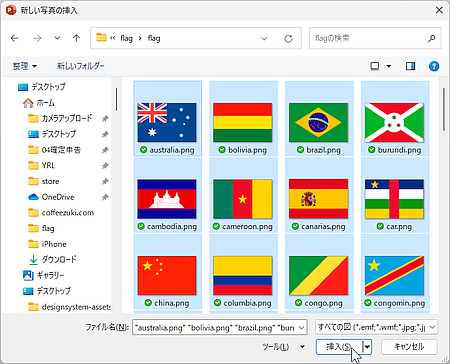The height and width of the screenshot is (364, 450).
Task: Expand the address bar history dropdown
Action: click(264, 39)
